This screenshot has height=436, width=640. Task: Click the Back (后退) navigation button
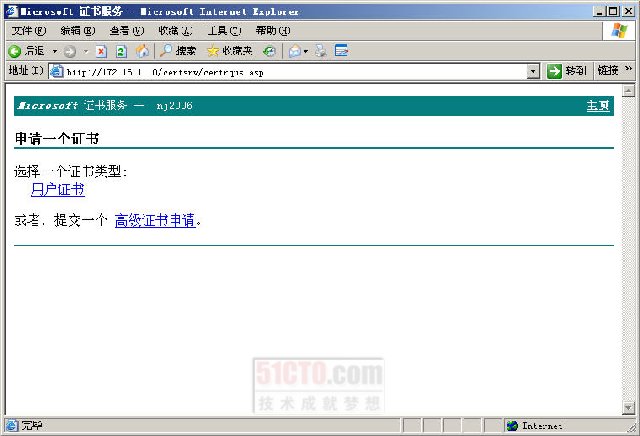click(27, 51)
